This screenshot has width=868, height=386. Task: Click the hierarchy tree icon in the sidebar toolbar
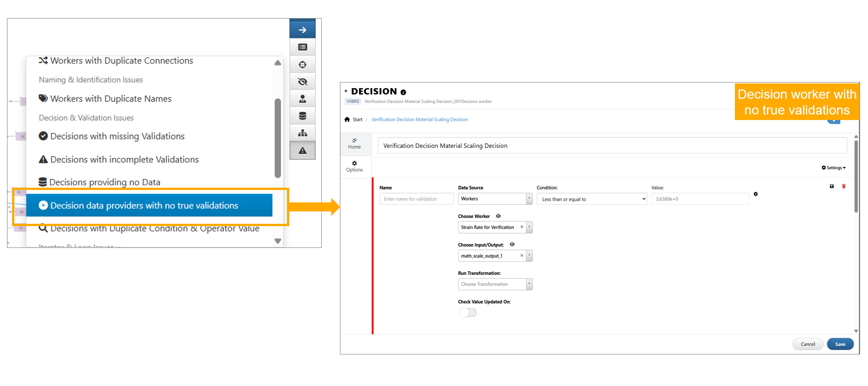(x=302, y=133)
